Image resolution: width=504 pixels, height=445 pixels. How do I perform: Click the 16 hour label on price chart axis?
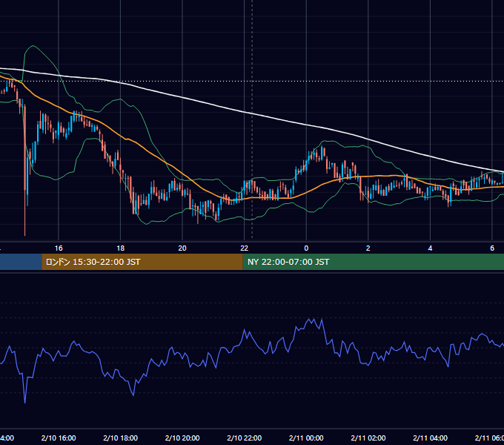tap(59, 248)
